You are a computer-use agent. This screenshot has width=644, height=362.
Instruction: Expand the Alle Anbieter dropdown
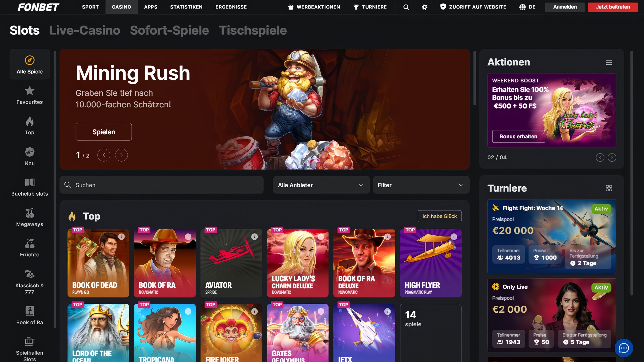[321, 185]
